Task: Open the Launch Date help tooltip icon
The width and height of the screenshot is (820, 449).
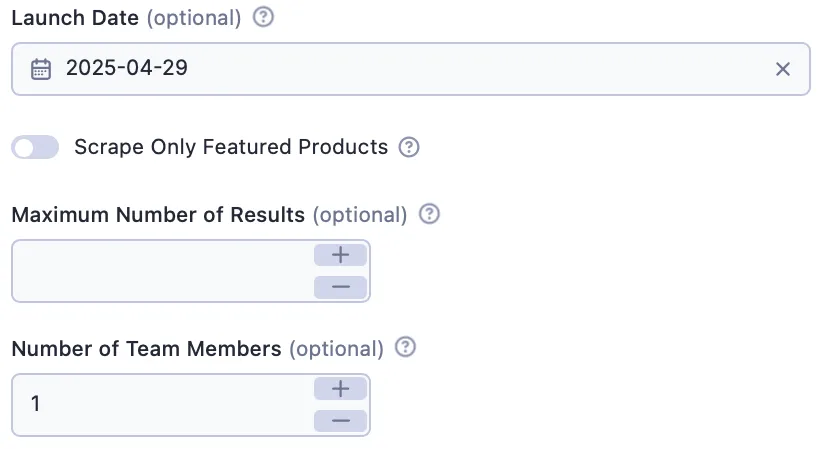Action: (263, 17)
